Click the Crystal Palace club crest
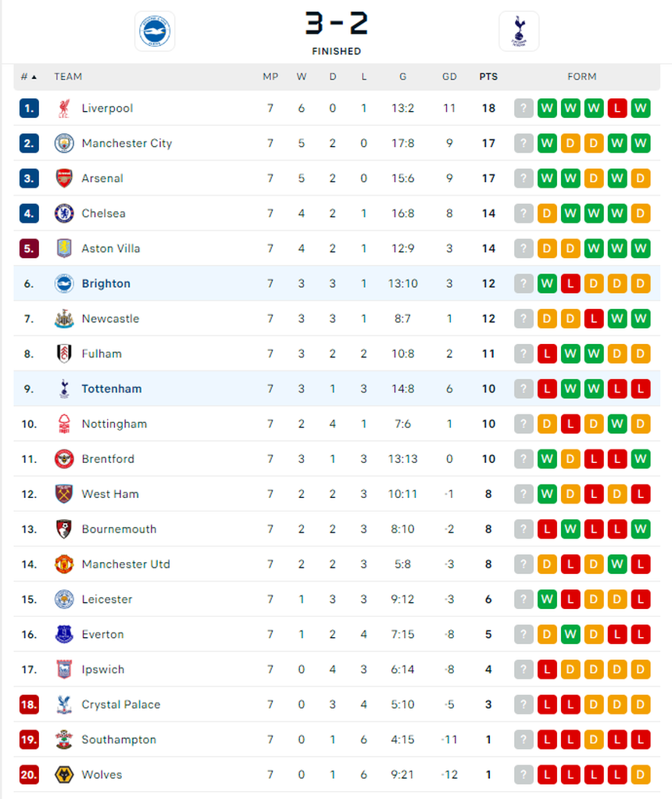Viewport: 672px width, 799px height. tap(65, 704)
